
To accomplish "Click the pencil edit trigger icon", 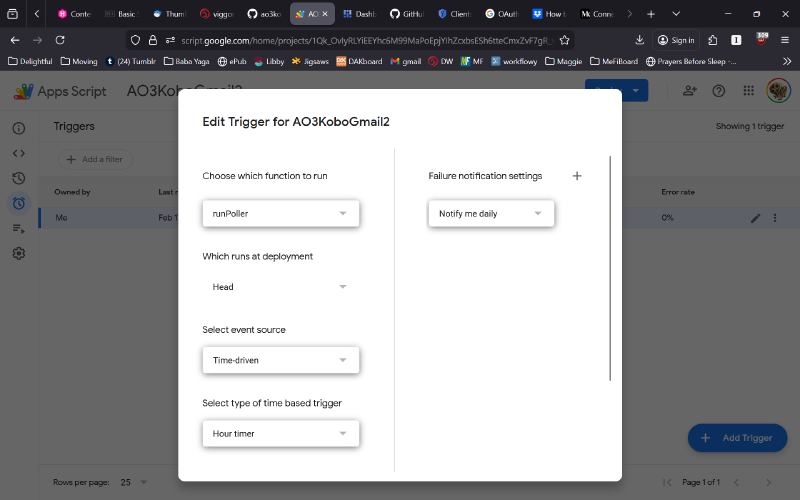I will (x=756, y=218).
